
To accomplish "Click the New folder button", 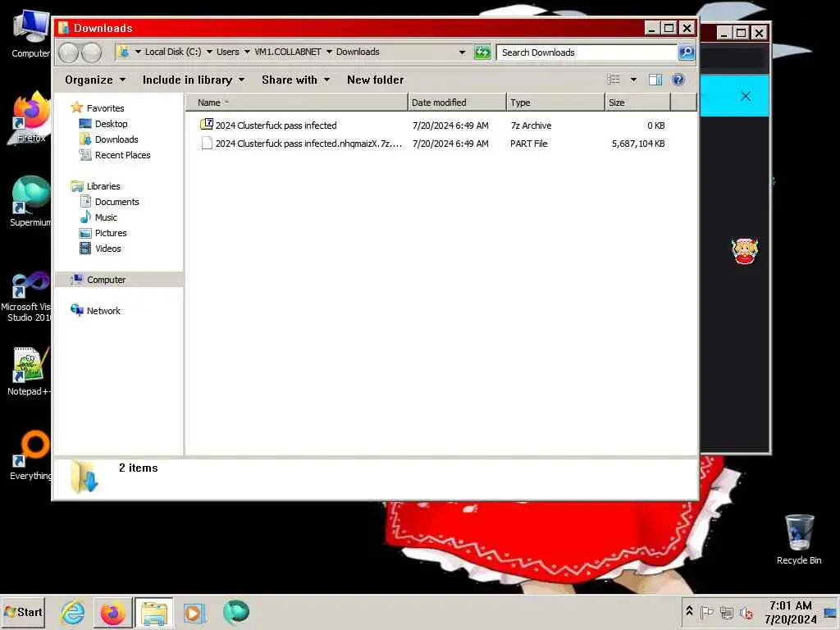I will 375,80.
